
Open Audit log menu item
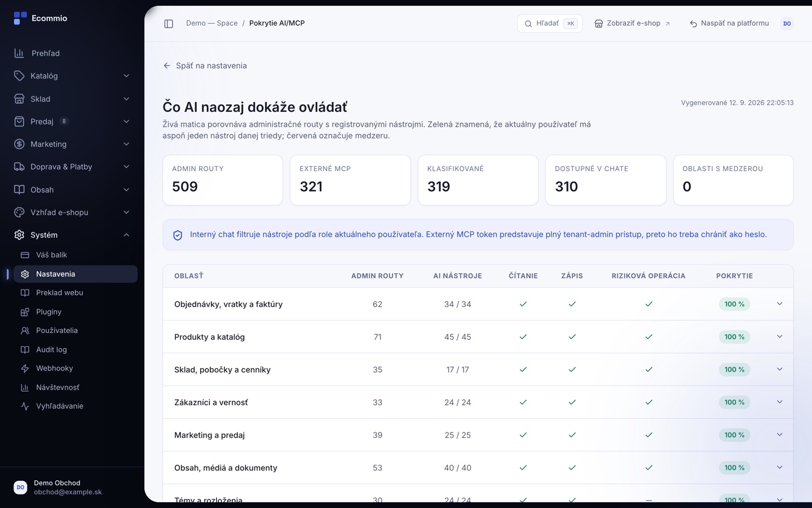[76, 350]
